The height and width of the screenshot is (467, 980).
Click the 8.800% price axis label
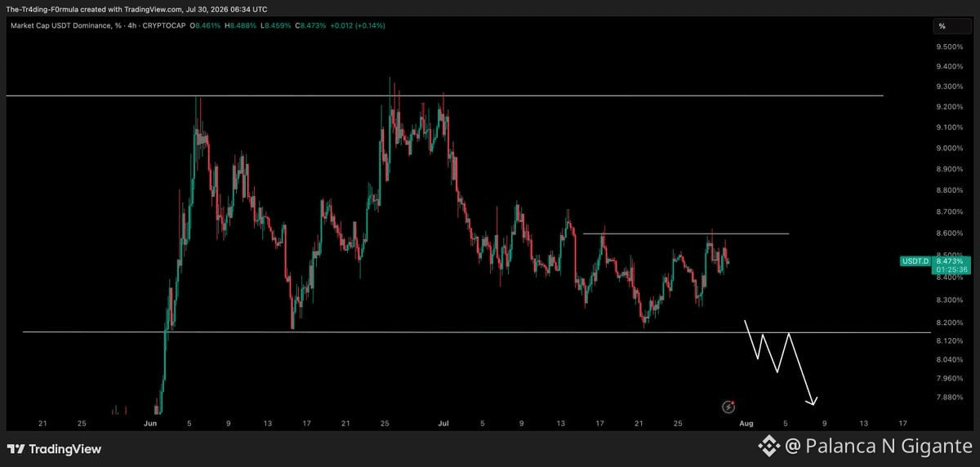pyautogui.click(x=950, y=190)
